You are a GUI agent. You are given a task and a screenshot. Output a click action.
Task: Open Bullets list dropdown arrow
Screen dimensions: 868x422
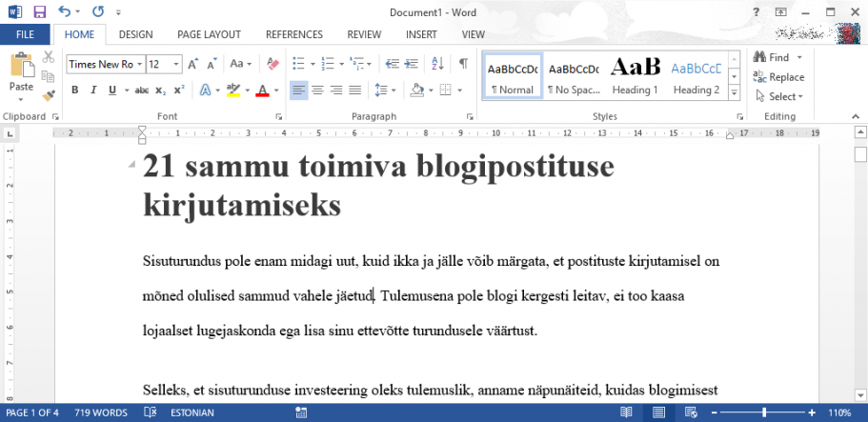(313, 64)
